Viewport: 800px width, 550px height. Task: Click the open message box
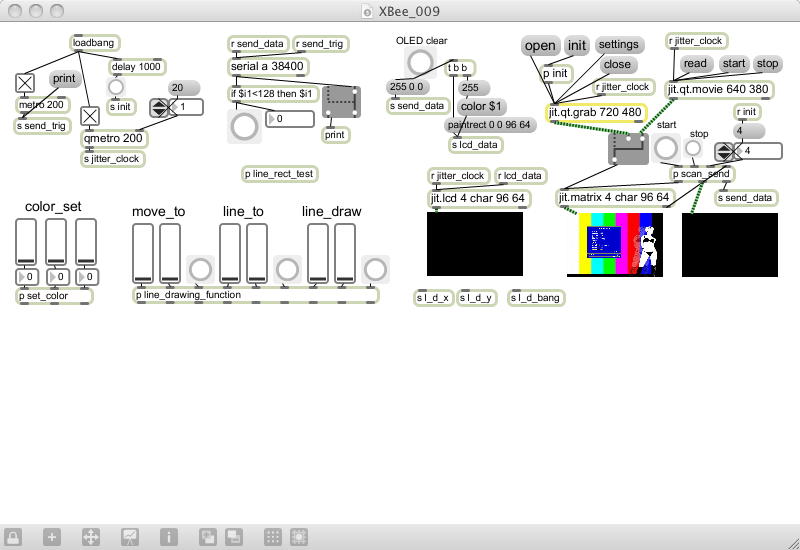coord(540,46)
